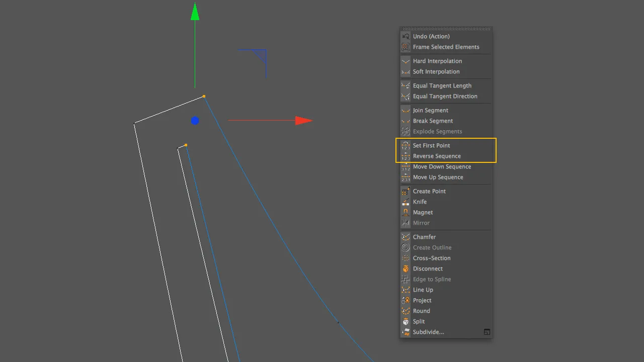Click the green Y-axis arrow handle
Image resolution: width=644 pixels, height=362 pixels.
(195, 11)
